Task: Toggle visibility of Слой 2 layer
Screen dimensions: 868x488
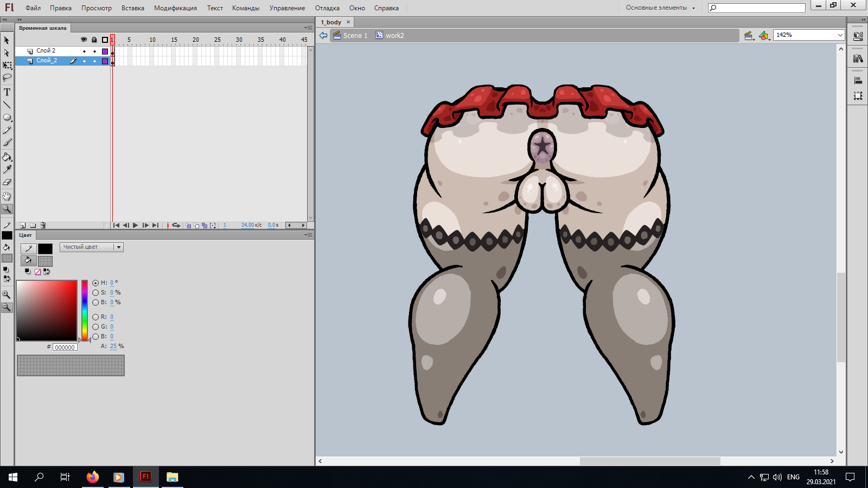Action: pyautogui.click(x=84, y=52)
